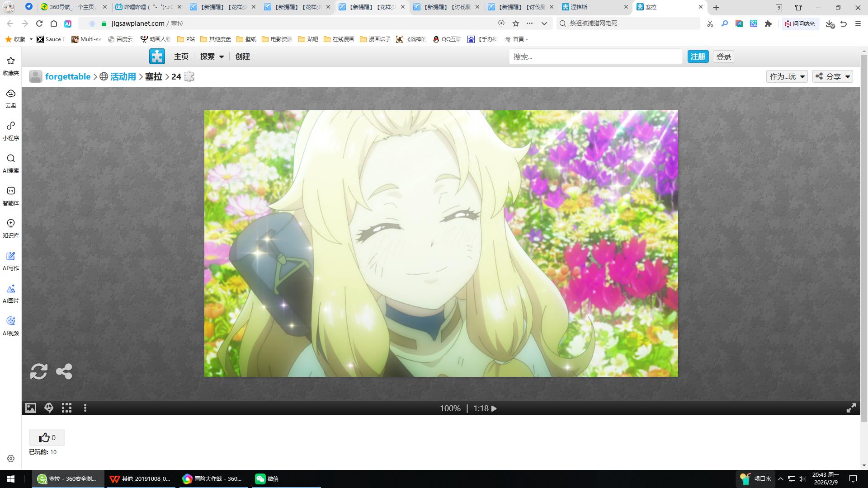
Task: Click the thumbs-up like button
Action: coord(47,437)
